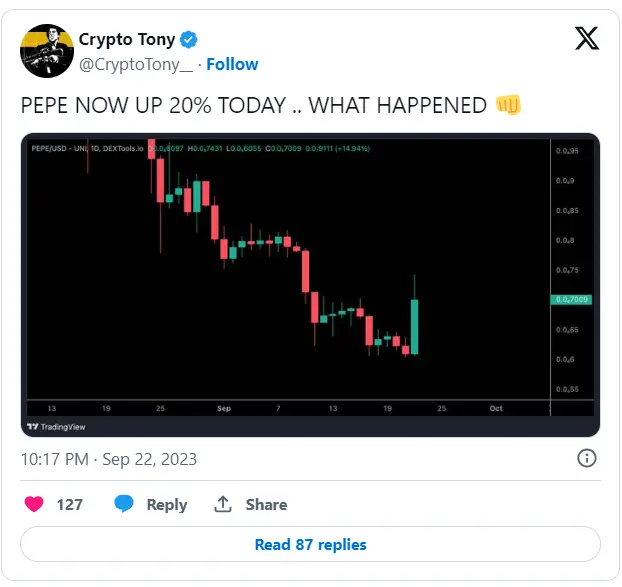Click the blue verified badge
This screenshot has width=622, height=587.
188,39
